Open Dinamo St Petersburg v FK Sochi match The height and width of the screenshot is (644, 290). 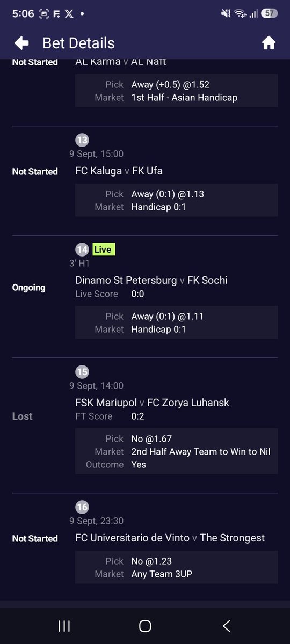151,280
